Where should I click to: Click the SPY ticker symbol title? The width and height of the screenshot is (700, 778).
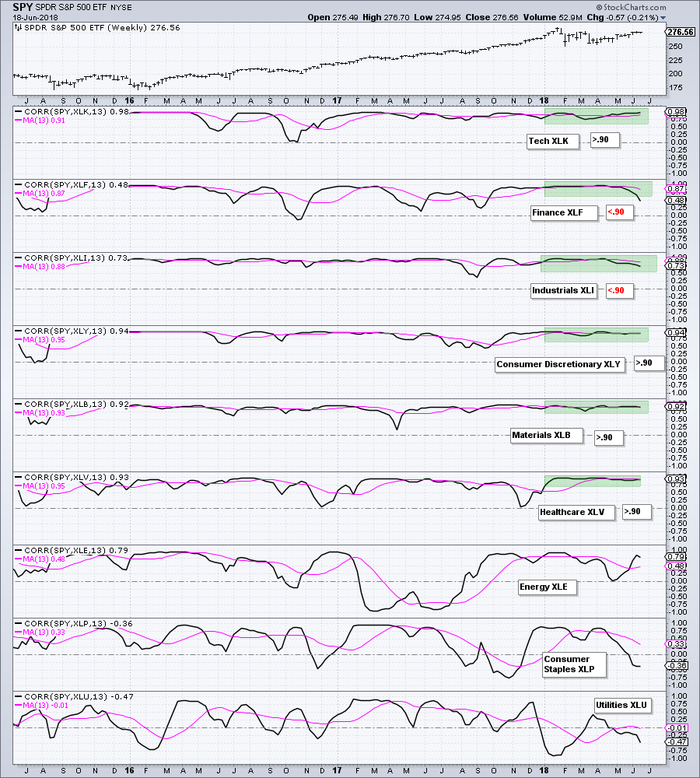point(22,7)
